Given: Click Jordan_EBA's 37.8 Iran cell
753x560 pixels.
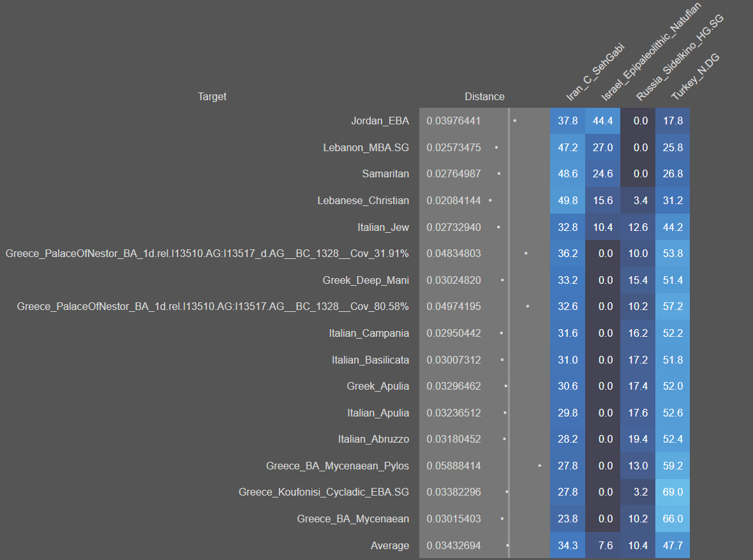Looking at the screenshot, I should (x=568, y=121).
